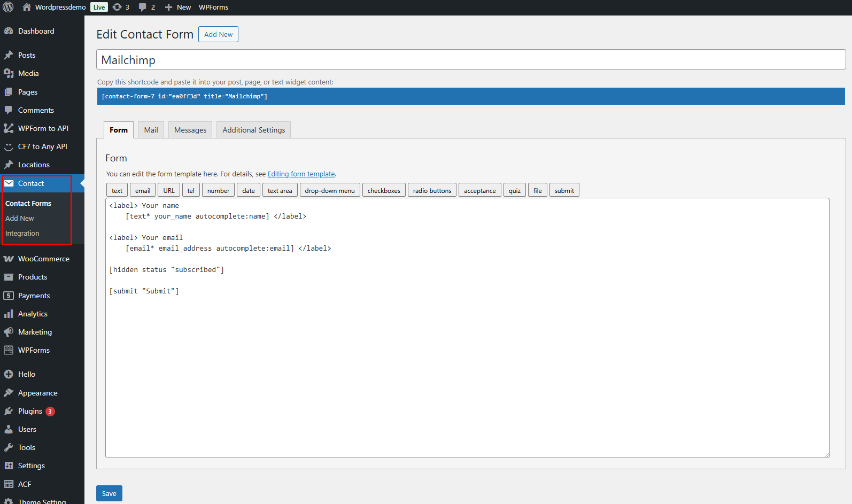Click the Plugins plug icon

tap(9, 411)
